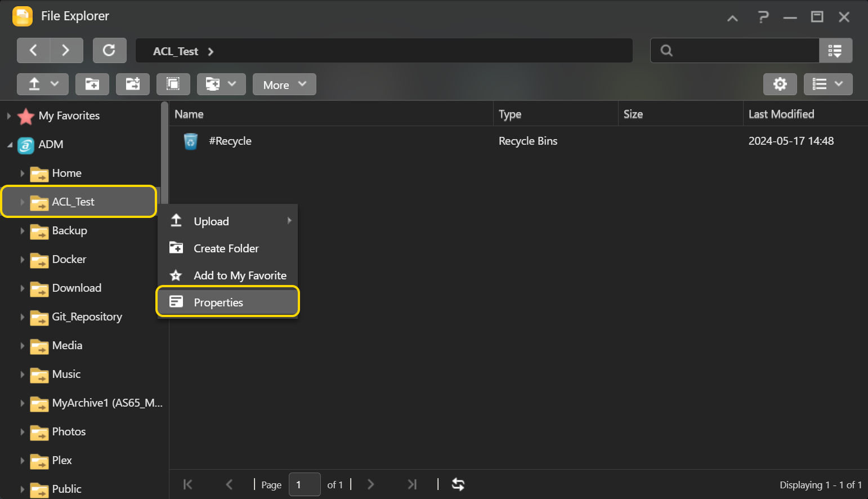Select the #Recycle row

click(x=518, y=141)
